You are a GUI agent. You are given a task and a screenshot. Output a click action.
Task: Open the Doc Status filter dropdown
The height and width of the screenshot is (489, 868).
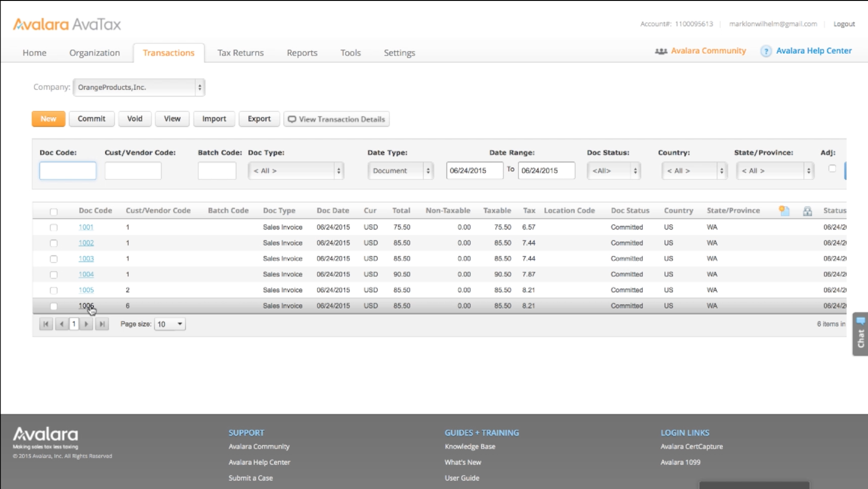click(x=613, y=171)
